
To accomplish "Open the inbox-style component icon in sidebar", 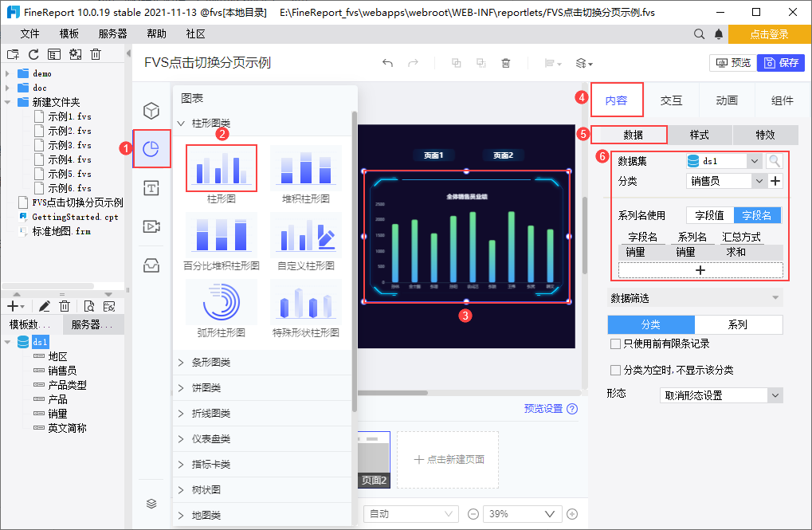I will pyautogui.click(x=151, y=265).
